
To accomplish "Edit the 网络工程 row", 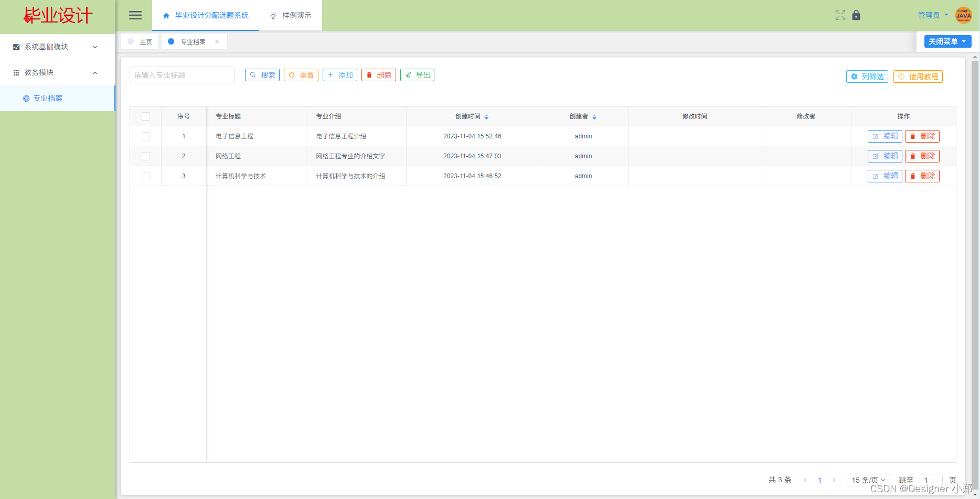I will [x=885, y=156].
